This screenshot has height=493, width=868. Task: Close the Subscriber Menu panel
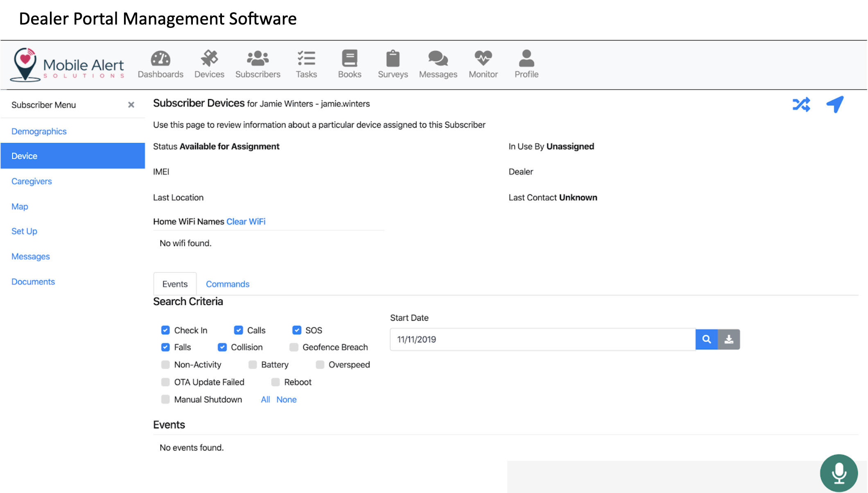pos(131,105)
